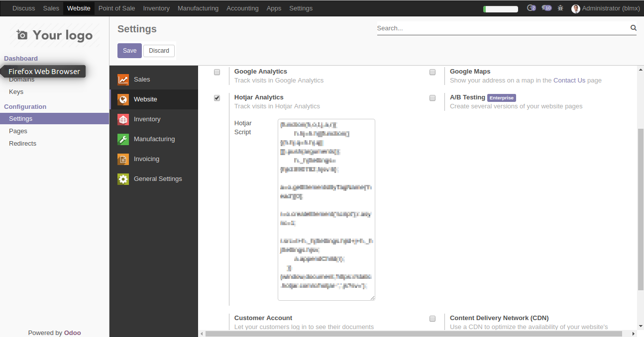Open the Inventory settings building icon
This screenshot has width=644, height=337.
tap(123, 119)
